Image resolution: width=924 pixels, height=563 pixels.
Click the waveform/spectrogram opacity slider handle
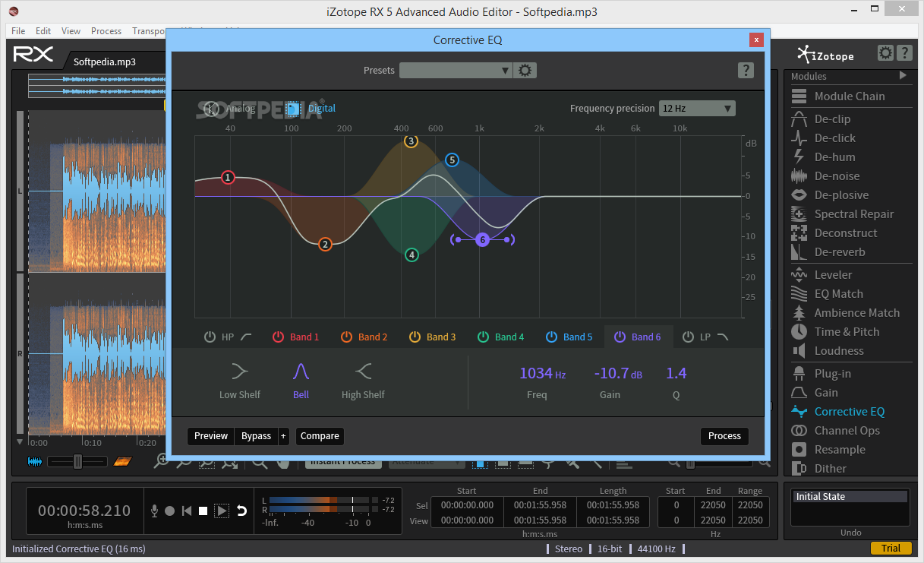(77, 461)
